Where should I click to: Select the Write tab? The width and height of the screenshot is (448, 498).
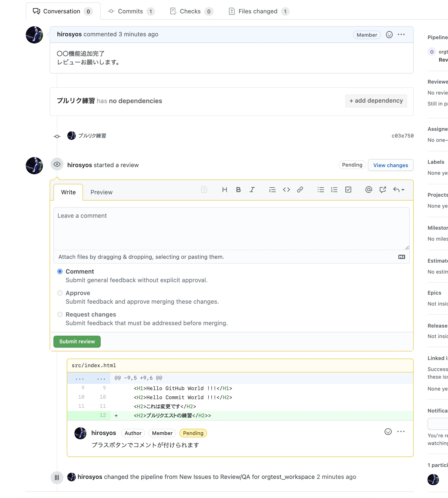pyautogui.click(x=68, y=192)
